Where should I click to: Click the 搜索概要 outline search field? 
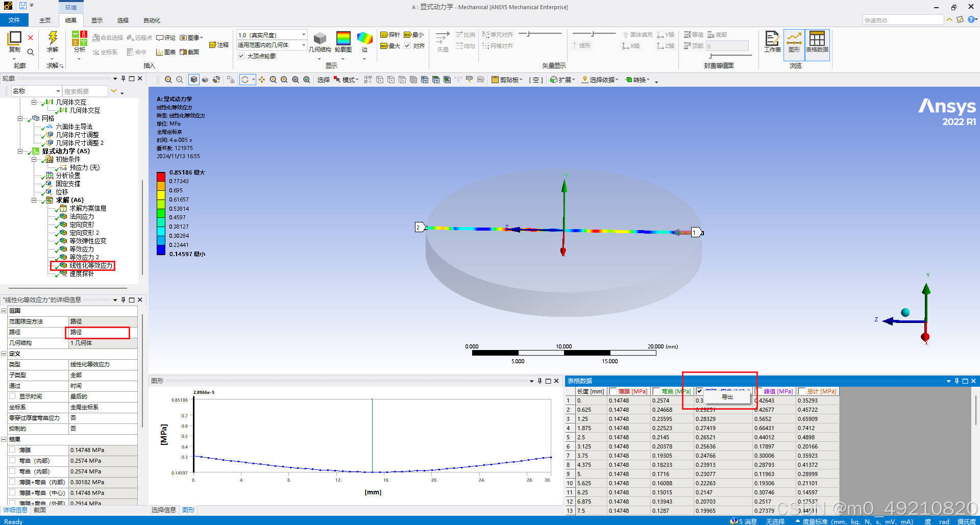pyautogui.click(x=85, y=91)
